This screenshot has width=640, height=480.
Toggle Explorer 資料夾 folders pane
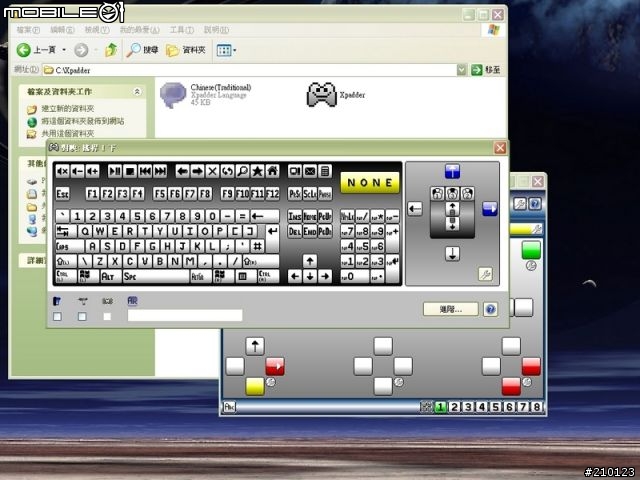click(186, 50)
